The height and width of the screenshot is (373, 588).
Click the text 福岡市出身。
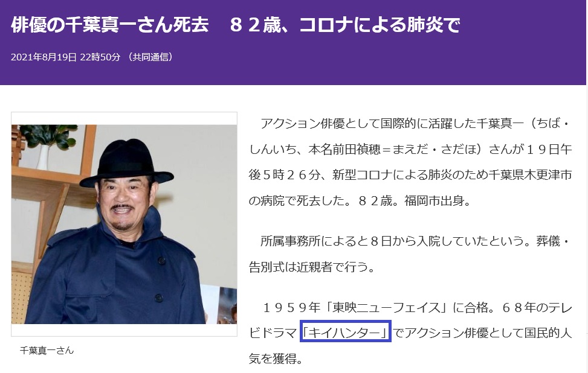pos(438,201)
